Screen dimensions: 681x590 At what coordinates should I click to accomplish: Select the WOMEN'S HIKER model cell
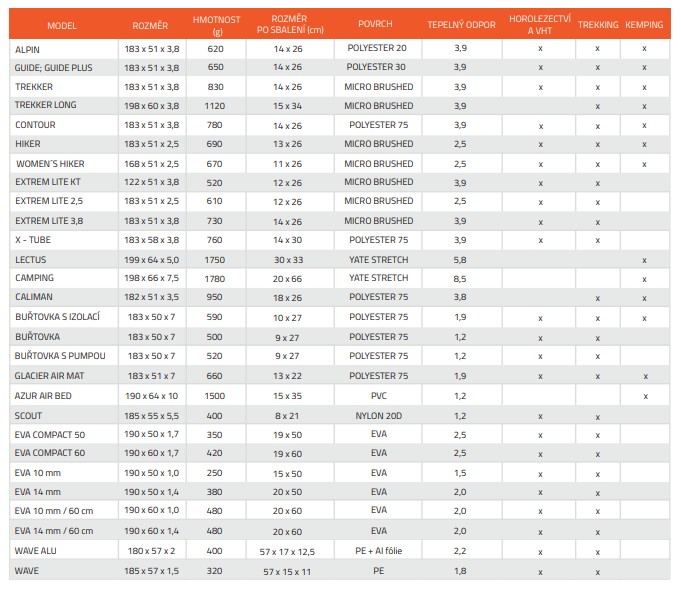[x=50, y=164]
